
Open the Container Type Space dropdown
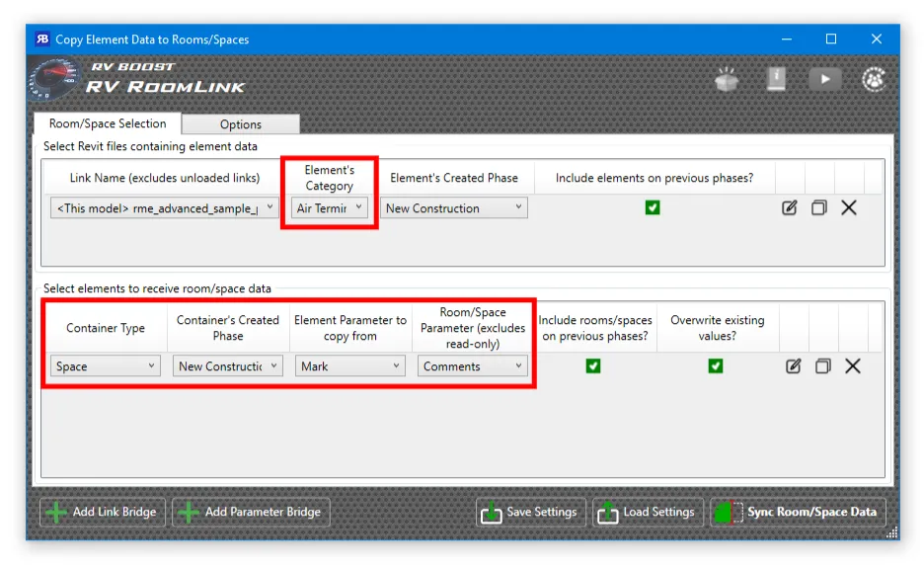tap(105, 366)
